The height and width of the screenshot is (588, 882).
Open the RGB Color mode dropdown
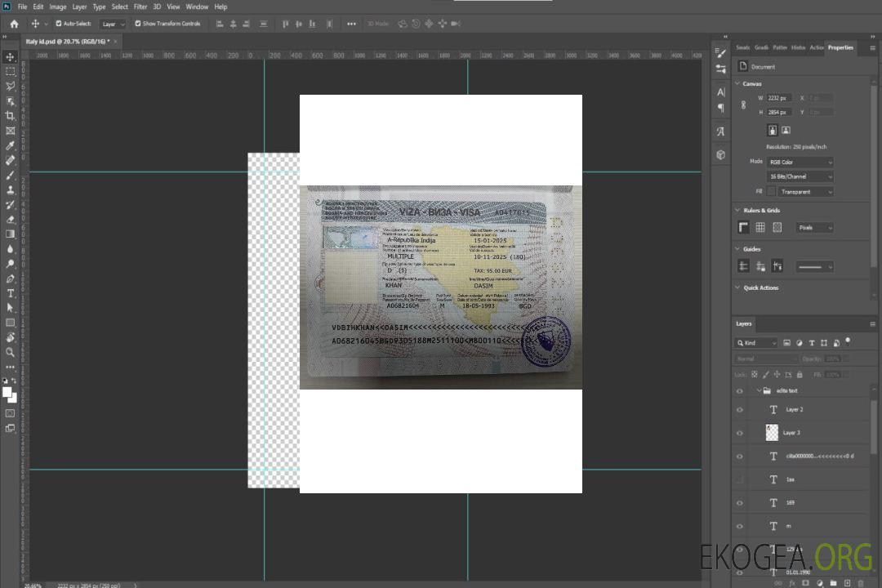click(800, 162)
